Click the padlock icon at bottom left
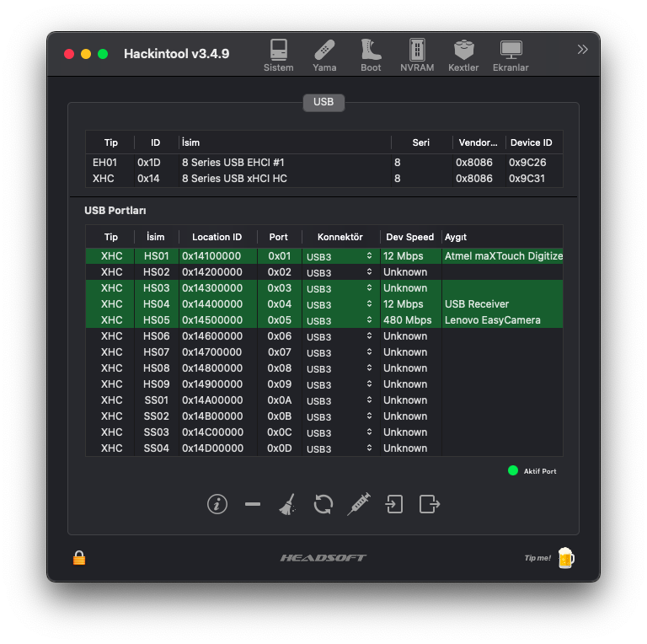 point(79,557)
